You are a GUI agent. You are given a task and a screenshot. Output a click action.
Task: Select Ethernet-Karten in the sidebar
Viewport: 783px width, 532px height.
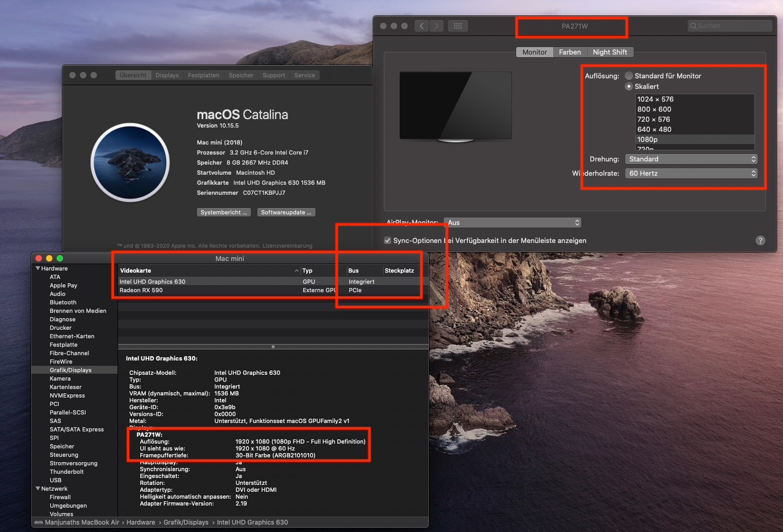coord(72,336)
